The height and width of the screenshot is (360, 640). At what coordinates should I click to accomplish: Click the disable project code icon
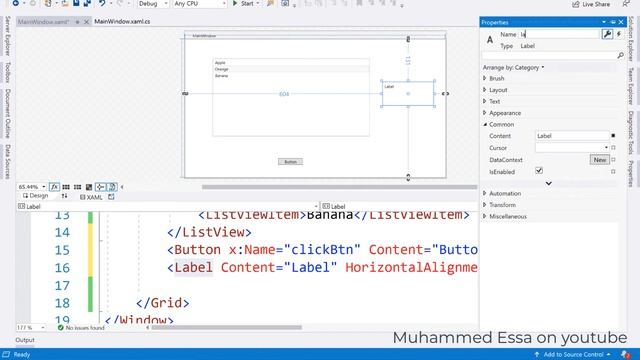pyautogui.click(x=111, y=187)
